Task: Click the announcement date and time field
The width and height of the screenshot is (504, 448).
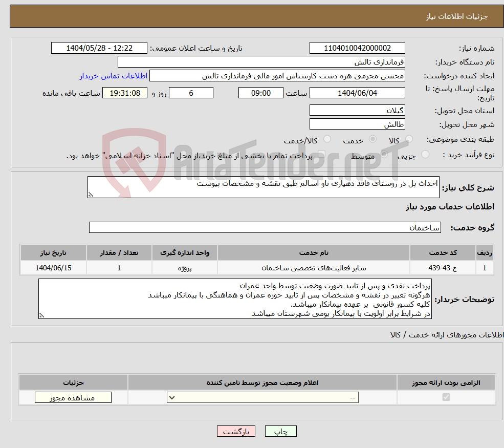Action: [99, 48]
